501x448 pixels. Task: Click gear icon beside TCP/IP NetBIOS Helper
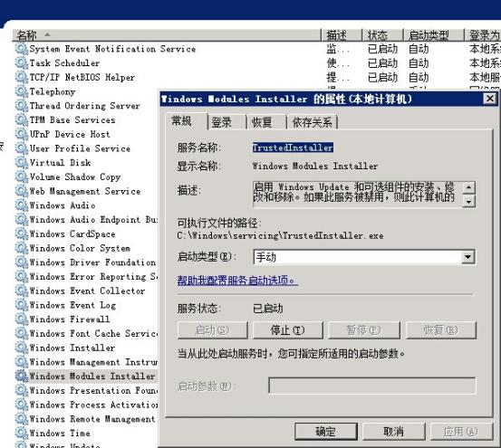click(x=22, y=77)
